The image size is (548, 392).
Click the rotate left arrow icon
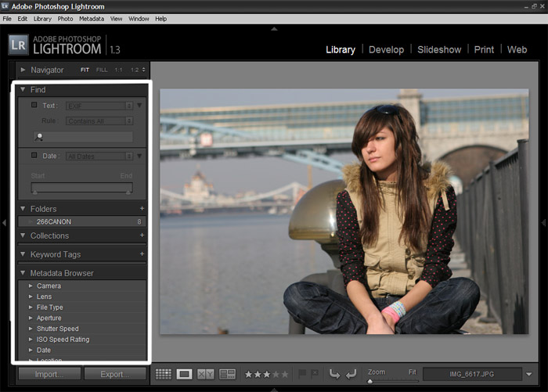[334, 374]
